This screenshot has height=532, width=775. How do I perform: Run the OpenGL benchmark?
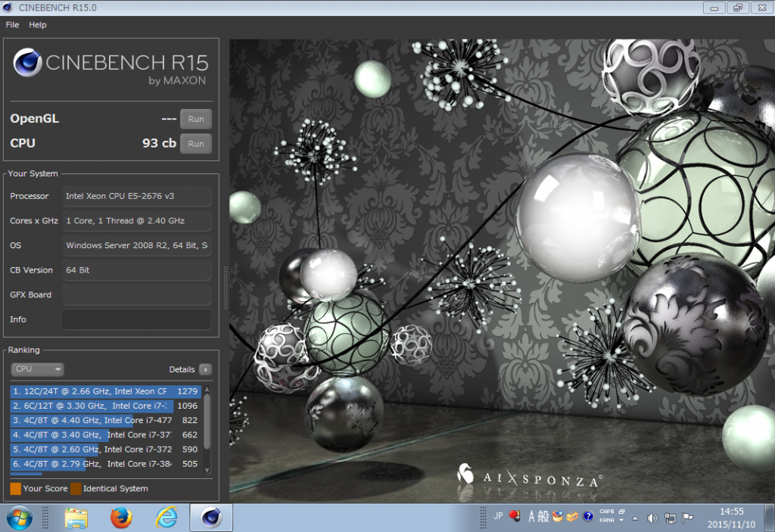196,119
